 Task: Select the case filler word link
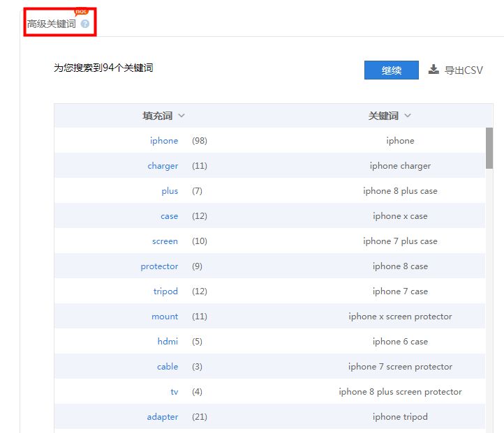pos(169,216)
